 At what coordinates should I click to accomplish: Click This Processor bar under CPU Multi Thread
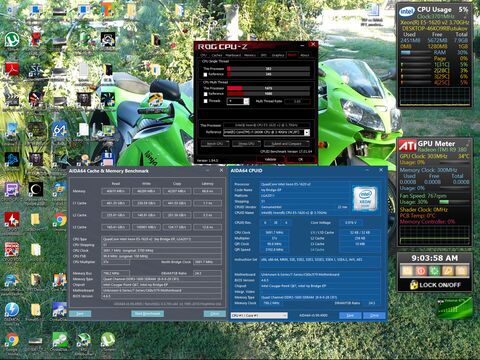point(269,88)
